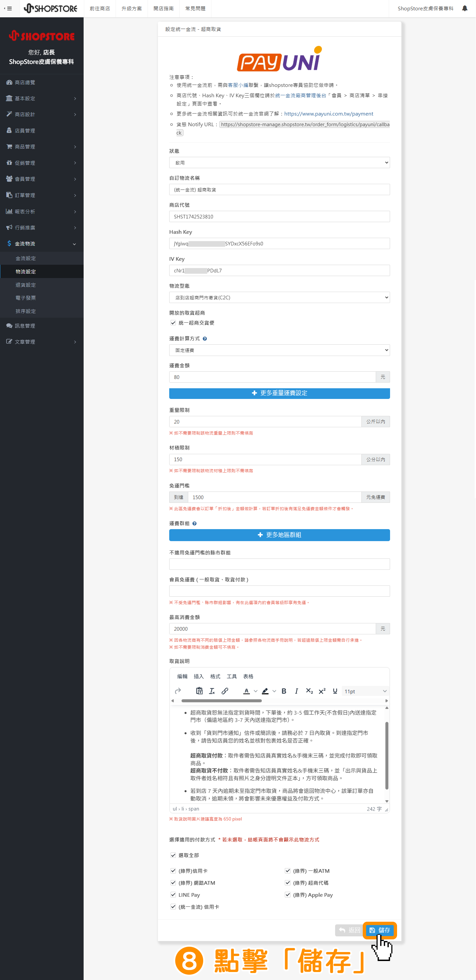
Task: Click 更多重量運費設定 button
Action: (279, 393)
